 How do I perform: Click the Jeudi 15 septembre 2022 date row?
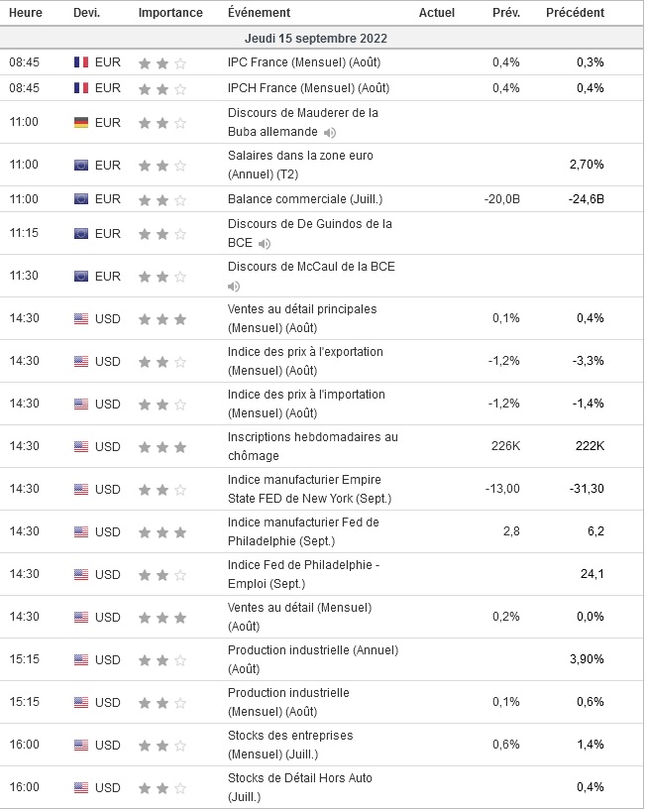point(316,38)
